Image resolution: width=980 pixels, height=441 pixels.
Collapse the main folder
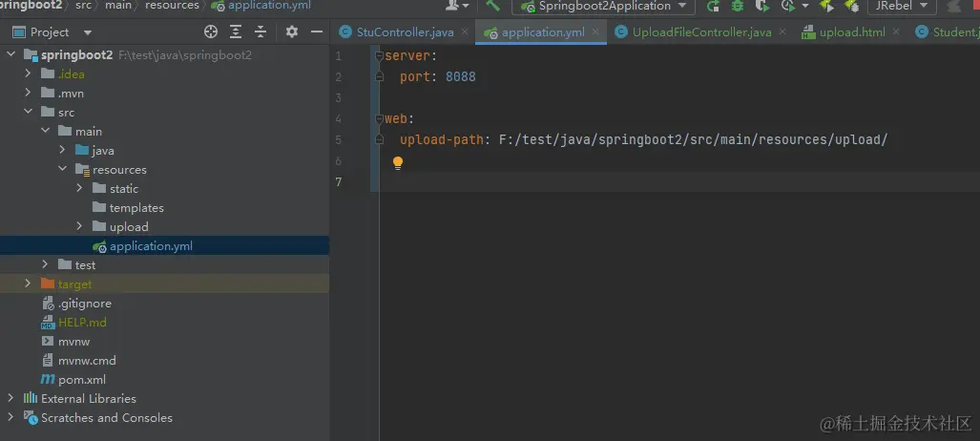[x=45, y=132]
